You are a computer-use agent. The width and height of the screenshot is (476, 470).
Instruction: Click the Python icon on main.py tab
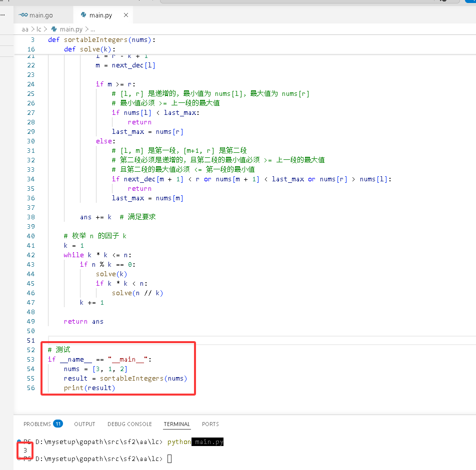83,15
